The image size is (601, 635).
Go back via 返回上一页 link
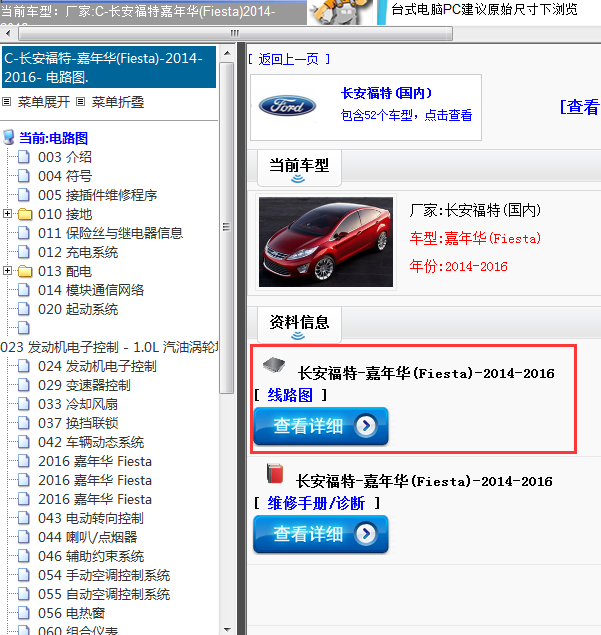(x=289, y=60)
